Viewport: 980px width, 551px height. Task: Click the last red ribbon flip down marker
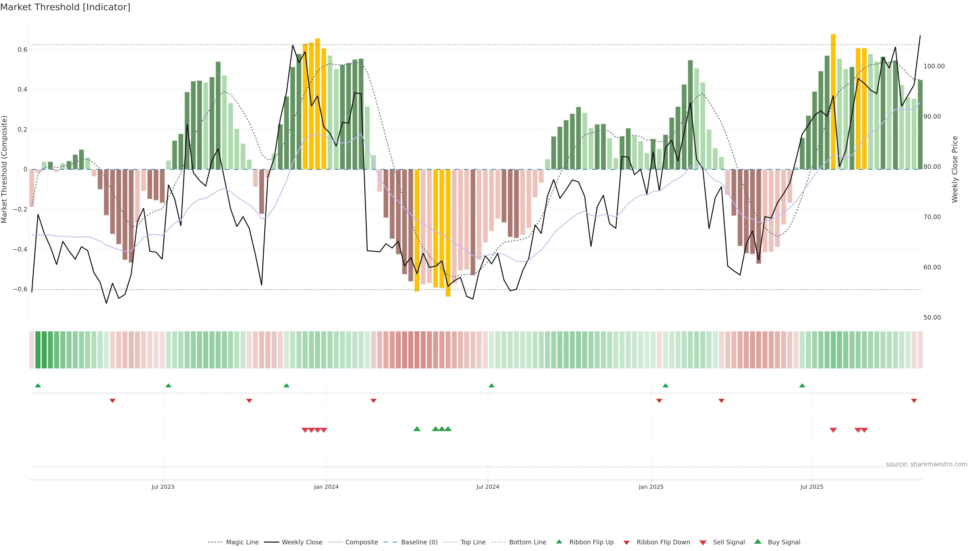[x=914, y=401]
